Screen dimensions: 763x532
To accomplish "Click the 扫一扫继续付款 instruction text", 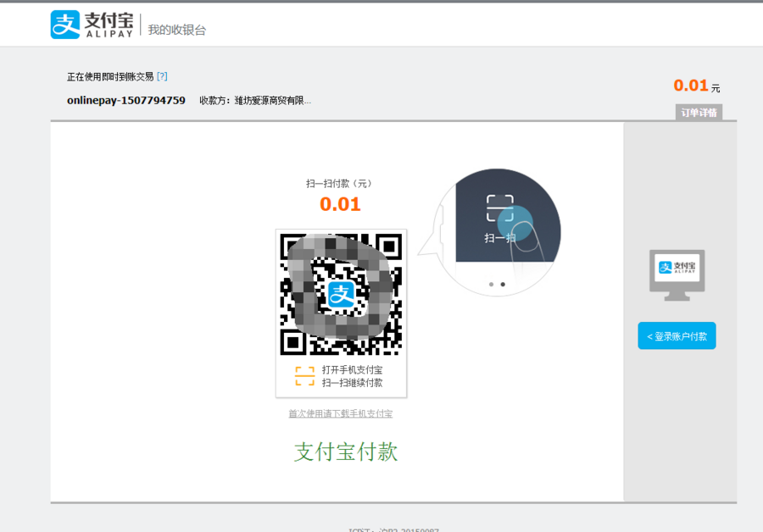I will pyautogui.click(x=353, y=383).
